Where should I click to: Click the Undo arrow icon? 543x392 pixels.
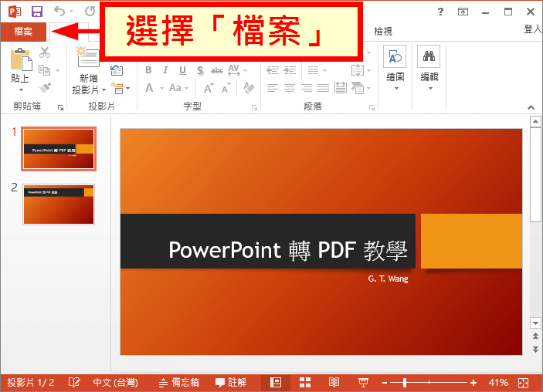59,12
